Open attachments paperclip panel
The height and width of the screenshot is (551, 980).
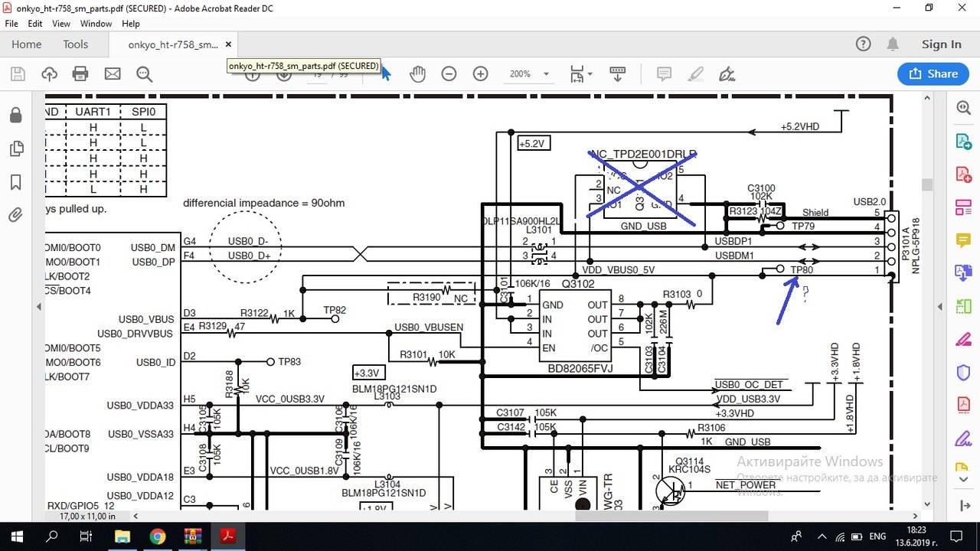(x=15, y=215)
